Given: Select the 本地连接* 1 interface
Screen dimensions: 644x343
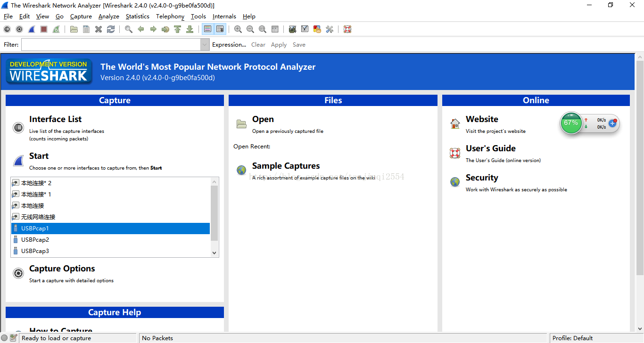Looking at the screenshot, I should point(110,194).
